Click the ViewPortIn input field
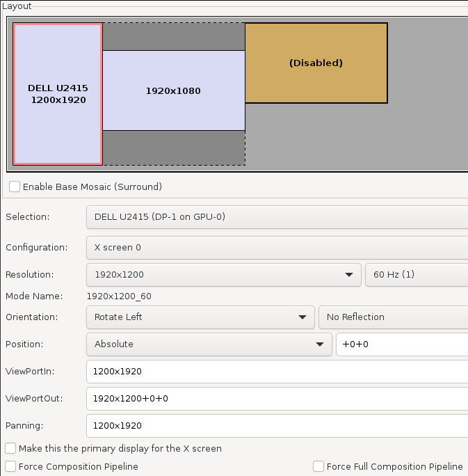This screenshot has width=468, height=476. point(277,372)
